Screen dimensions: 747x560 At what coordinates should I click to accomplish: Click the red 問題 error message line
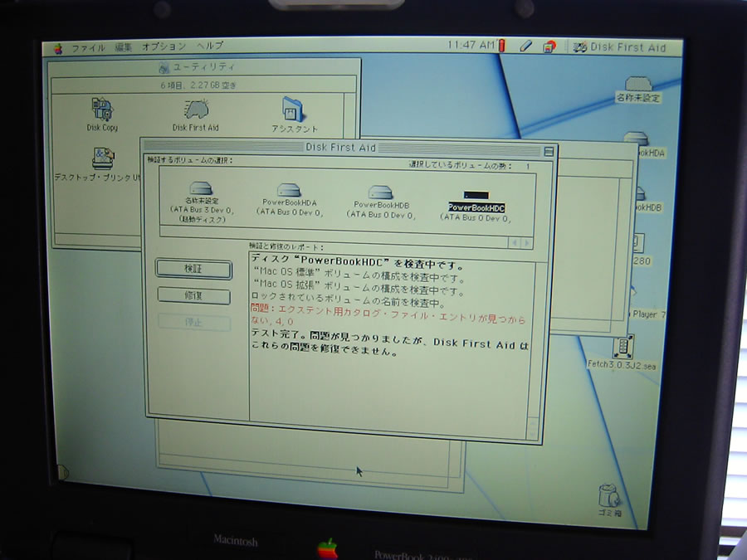tap(388, 314)
